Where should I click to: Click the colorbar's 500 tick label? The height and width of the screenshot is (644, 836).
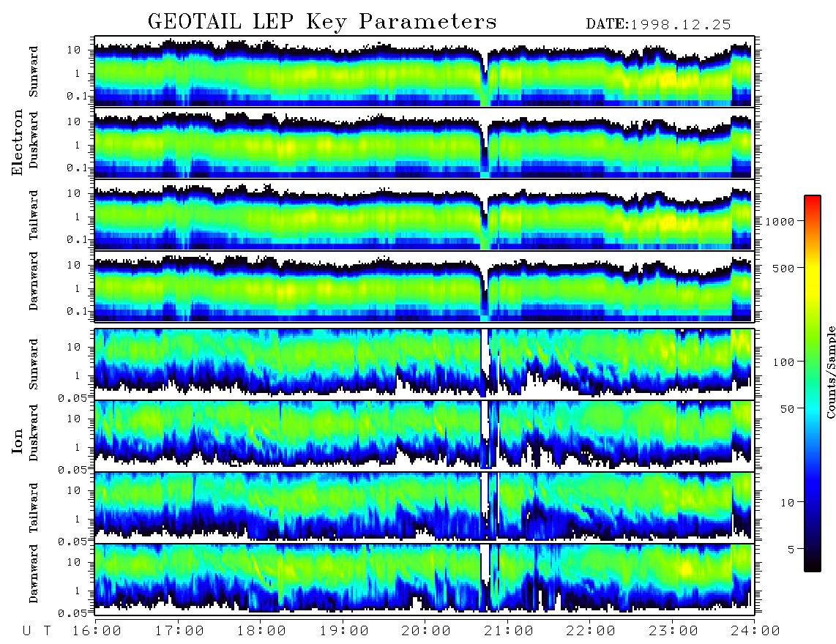(x=783, y=268)
